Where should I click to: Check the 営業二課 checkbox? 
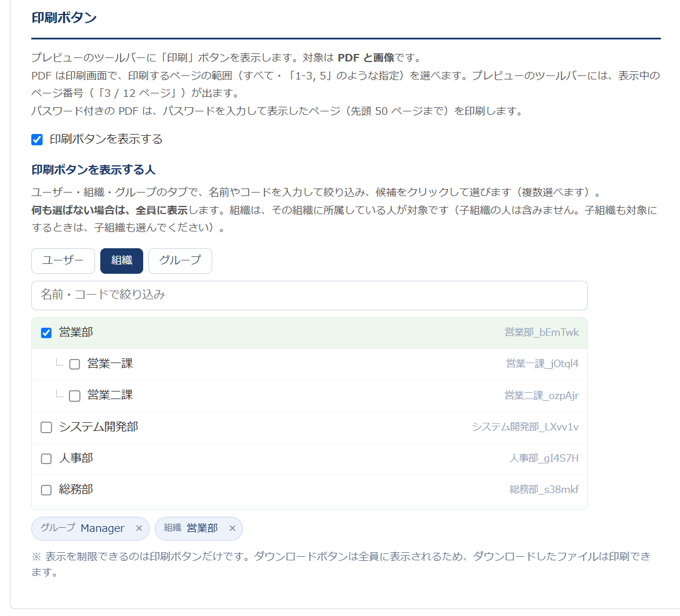75,396
